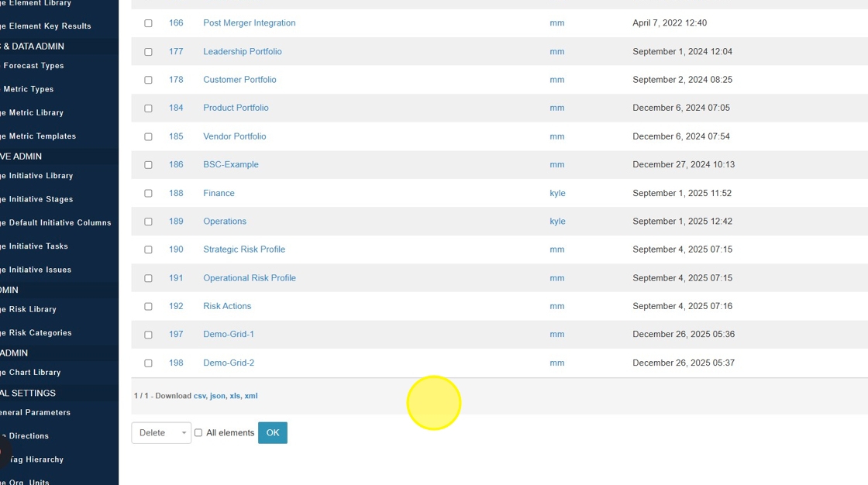Download the list as xml
Screen dimensions: 868x485
(251, 396)
